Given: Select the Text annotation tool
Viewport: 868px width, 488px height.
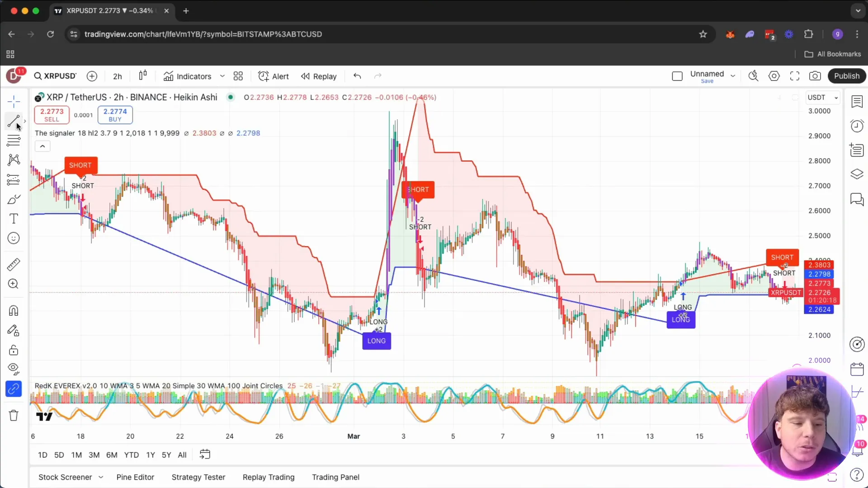Looking at the screenshot, I should [14, 219].
